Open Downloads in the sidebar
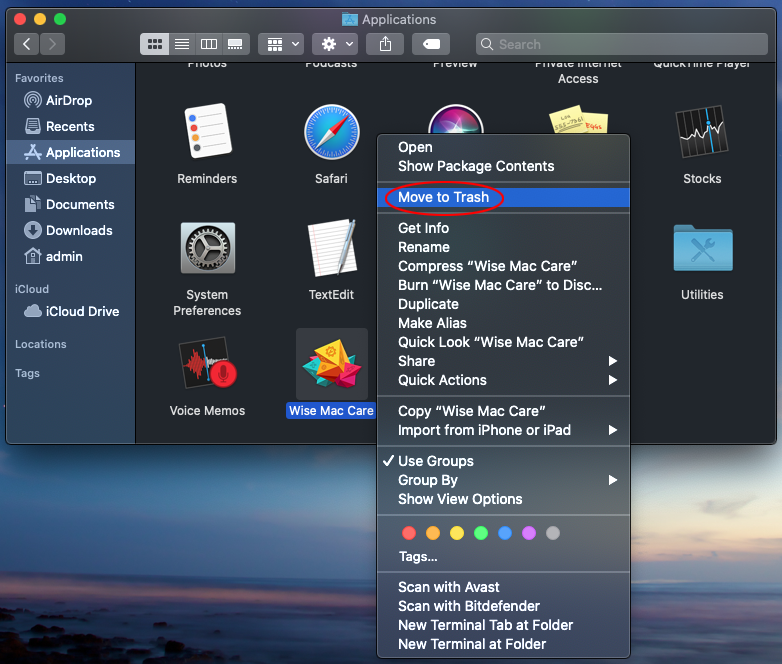This screenshot has width=782, height=664. 71,230
